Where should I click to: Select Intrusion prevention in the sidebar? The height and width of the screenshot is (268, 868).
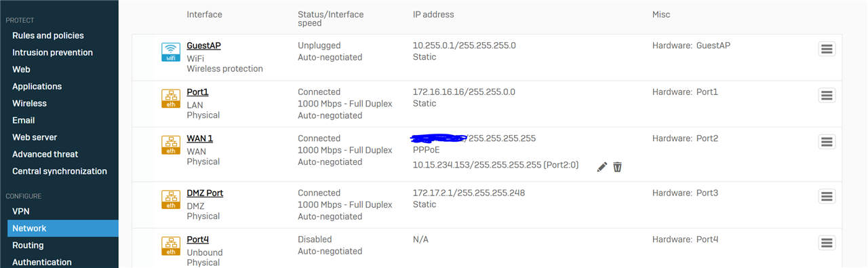click(52, 52)
